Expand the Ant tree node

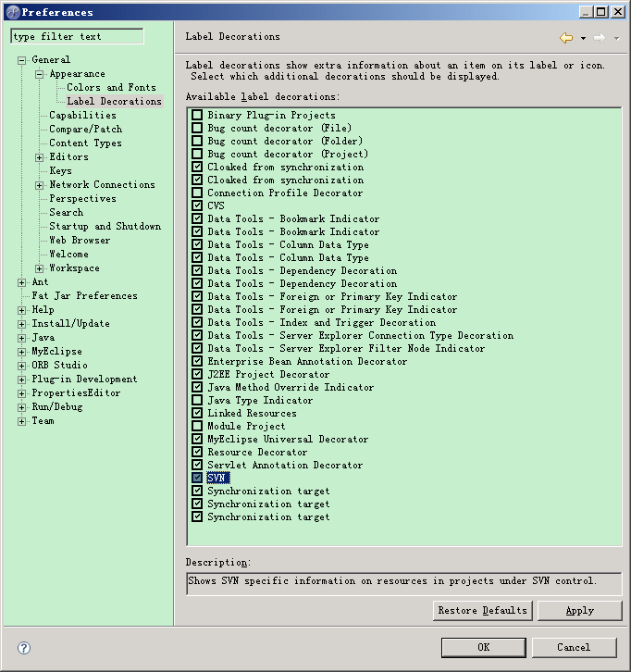point(21,282)
